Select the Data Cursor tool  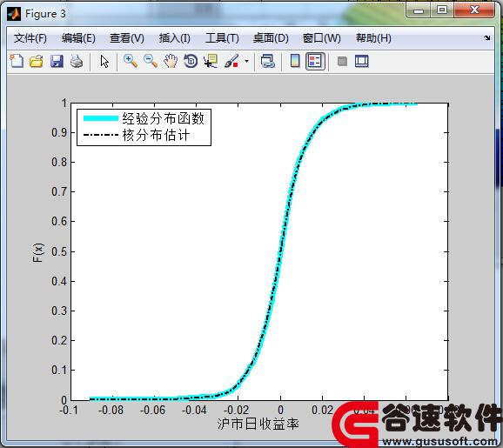(211, 61)
